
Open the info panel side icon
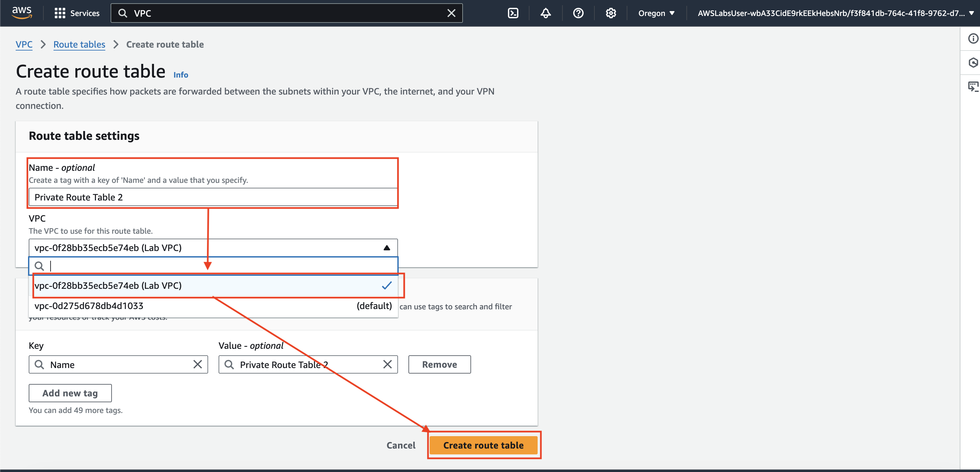(x=972, y=38)
